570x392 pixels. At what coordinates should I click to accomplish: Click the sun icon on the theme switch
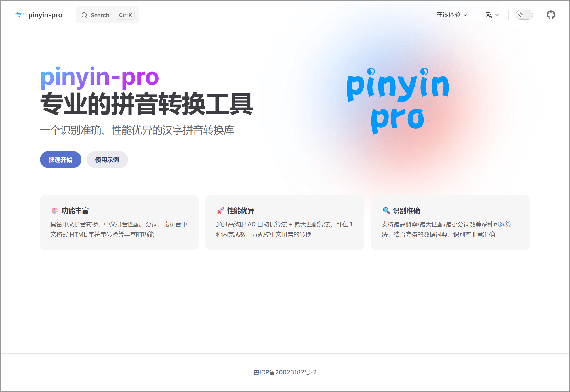520,15
